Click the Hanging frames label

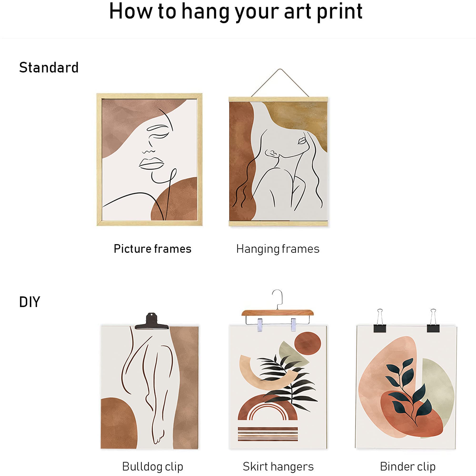tap(278, 249)
